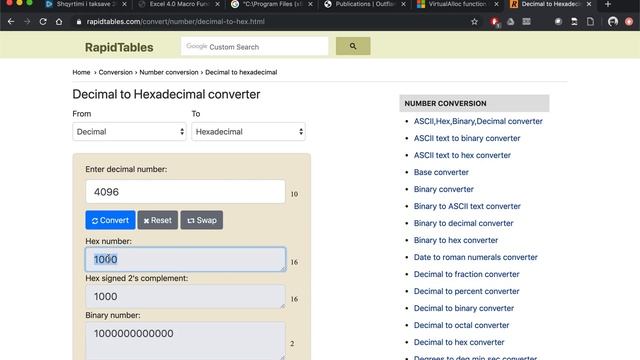640x360 pixels.
Task: Click the browser forward arrow
Action: pos(27,22)
